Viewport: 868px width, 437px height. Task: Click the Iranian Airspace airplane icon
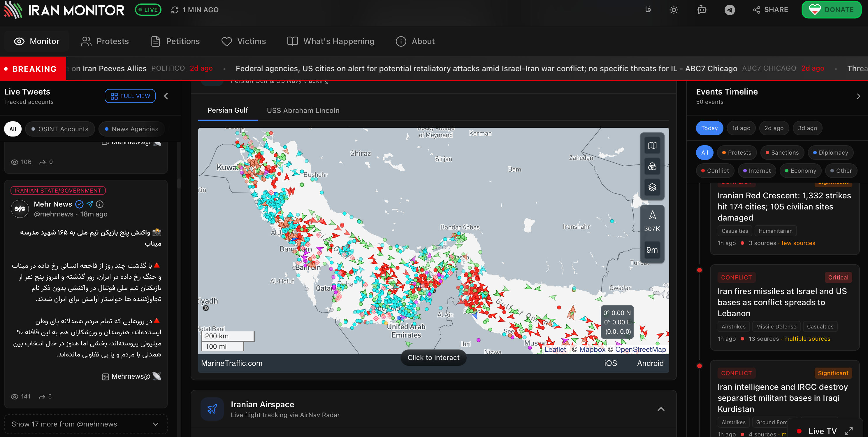click(x=212, y=409)
